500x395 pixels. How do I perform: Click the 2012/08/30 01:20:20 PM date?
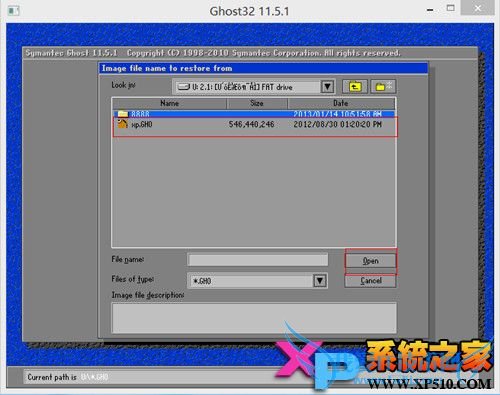click(337, 124)
